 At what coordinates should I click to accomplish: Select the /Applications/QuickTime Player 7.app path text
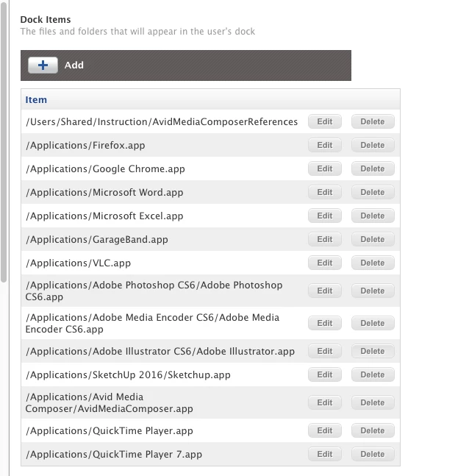[x=114, y=455]
